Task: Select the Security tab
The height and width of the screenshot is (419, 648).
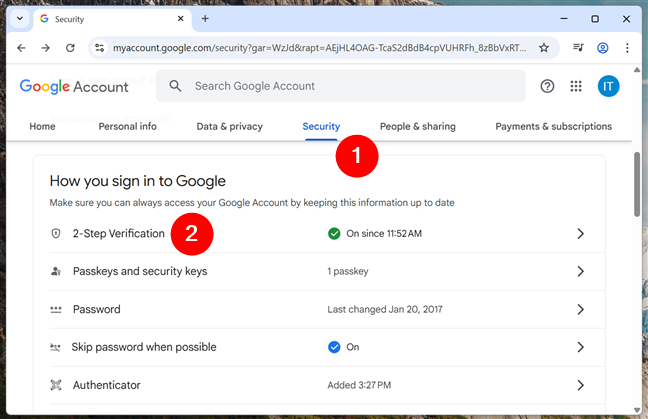Action: click(x=321, y=126)
